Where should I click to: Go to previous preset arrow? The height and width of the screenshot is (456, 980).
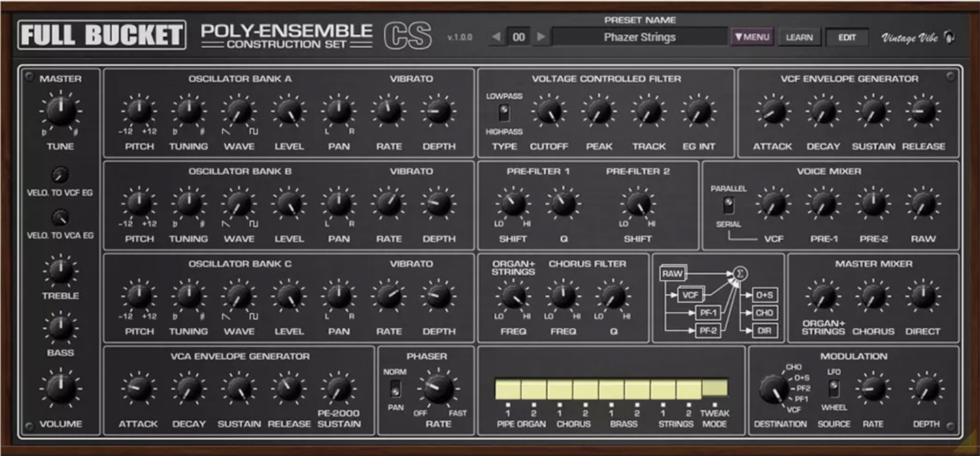(496, 37)
